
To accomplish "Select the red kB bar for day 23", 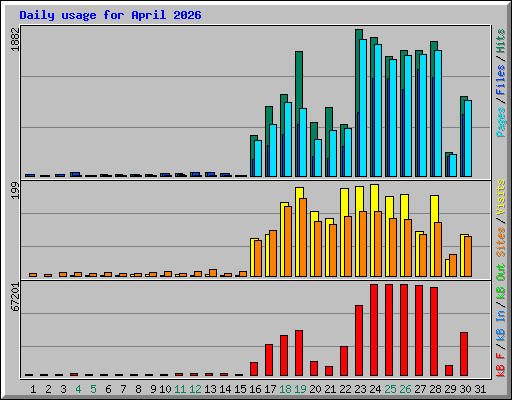I will coord(359,340).
